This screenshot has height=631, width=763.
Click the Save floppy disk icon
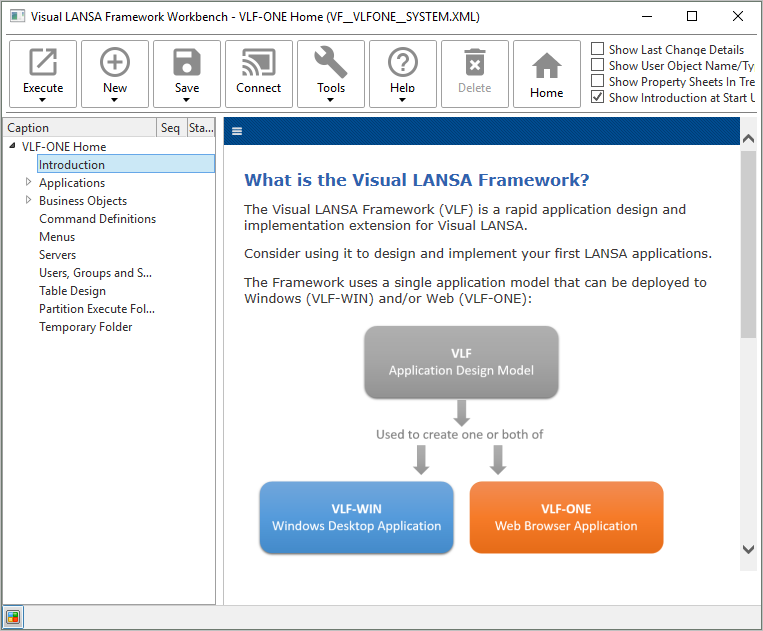(x=187, y=62)
